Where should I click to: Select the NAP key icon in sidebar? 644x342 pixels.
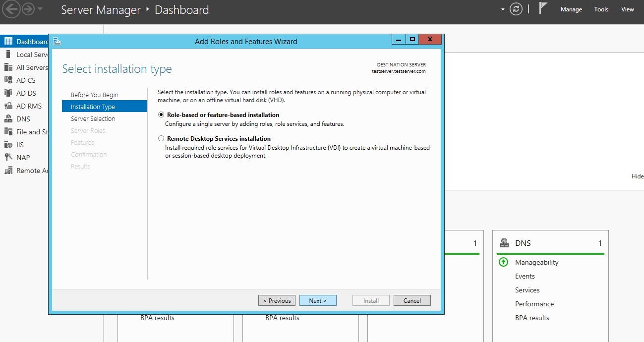pos(8,158)
